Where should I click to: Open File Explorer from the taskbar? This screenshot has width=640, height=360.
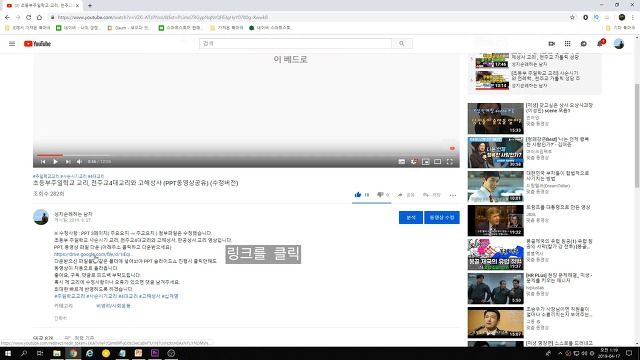click(x=57, y=353)
